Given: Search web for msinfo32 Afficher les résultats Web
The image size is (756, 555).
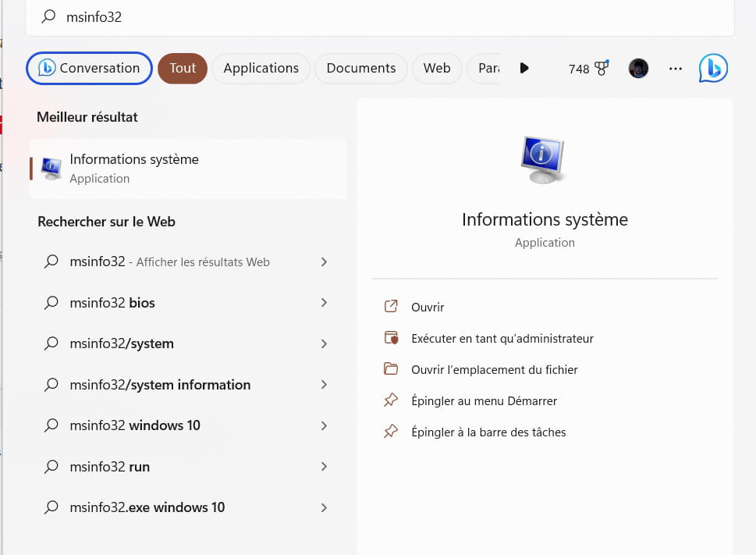Looking at the screenshot, I should tap(188, 261).
